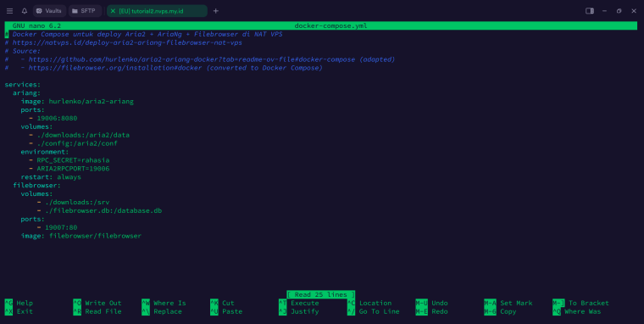Screen dimensions: 644x324
Task: Click 'image: filebrowser/filebrowser' line
Action: pos(80,236)
